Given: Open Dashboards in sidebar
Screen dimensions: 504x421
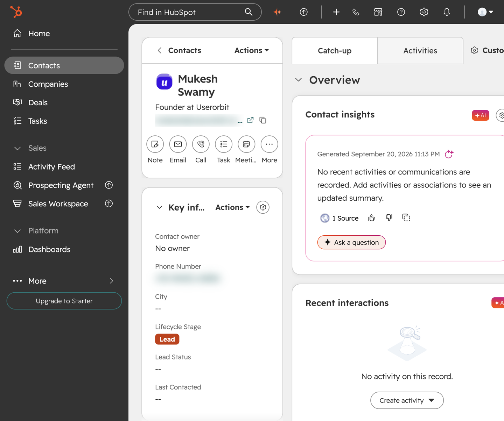Looking at the screenshot, I should [x=64, y=249].
